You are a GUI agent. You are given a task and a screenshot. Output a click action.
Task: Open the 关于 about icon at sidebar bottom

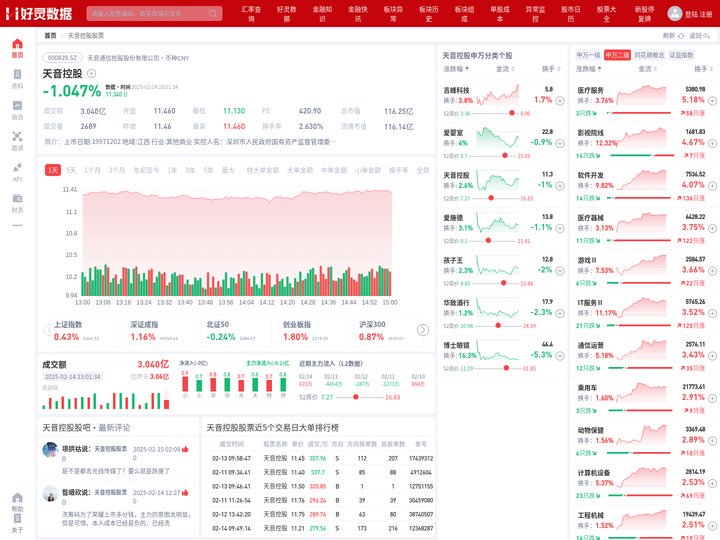point(17,518)
